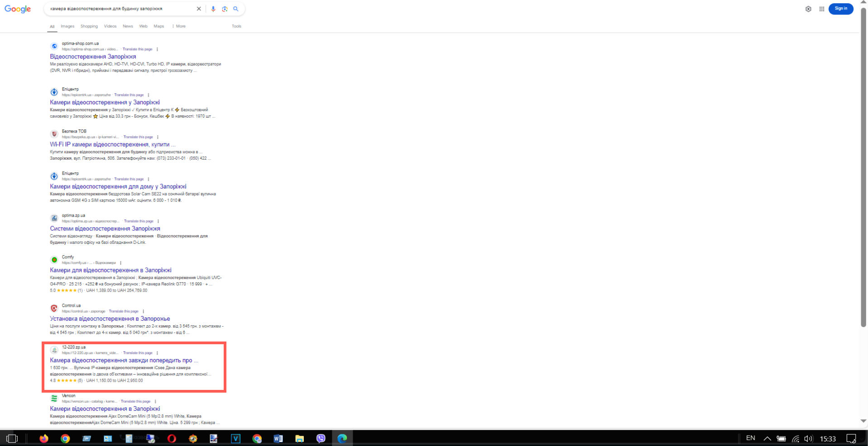Translate the Безпека ТОВ result page
Viewport: 868px width, 446px height.
[138, 137]
